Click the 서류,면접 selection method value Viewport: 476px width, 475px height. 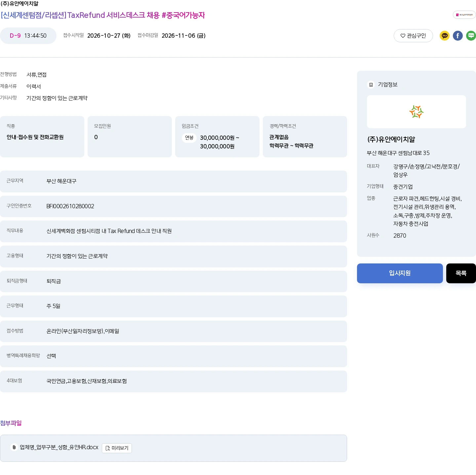[x=36, y=75]
